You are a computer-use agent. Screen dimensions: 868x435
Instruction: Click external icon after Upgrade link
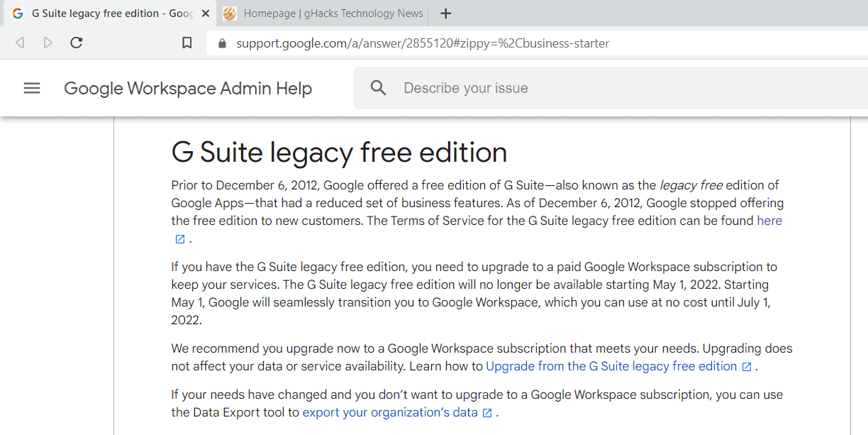coord(747,367)
